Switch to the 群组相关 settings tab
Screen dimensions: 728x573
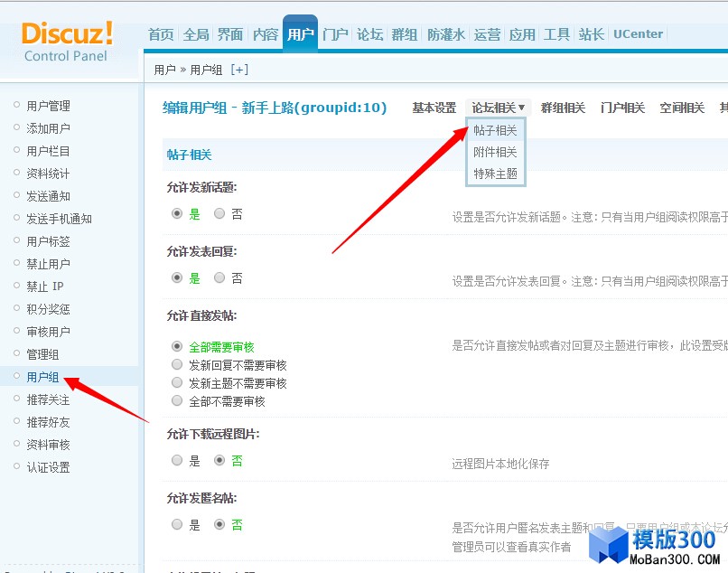pyautogui.click(x=563, y=108)
